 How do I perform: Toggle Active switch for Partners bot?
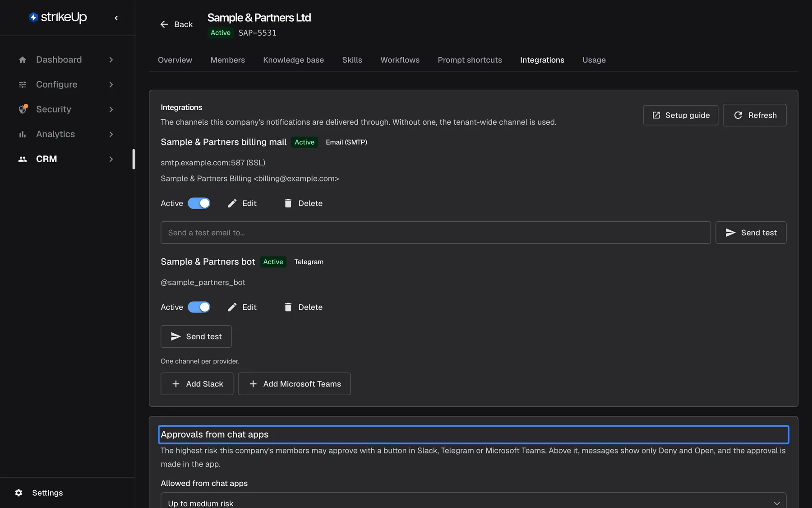[199, 307]
